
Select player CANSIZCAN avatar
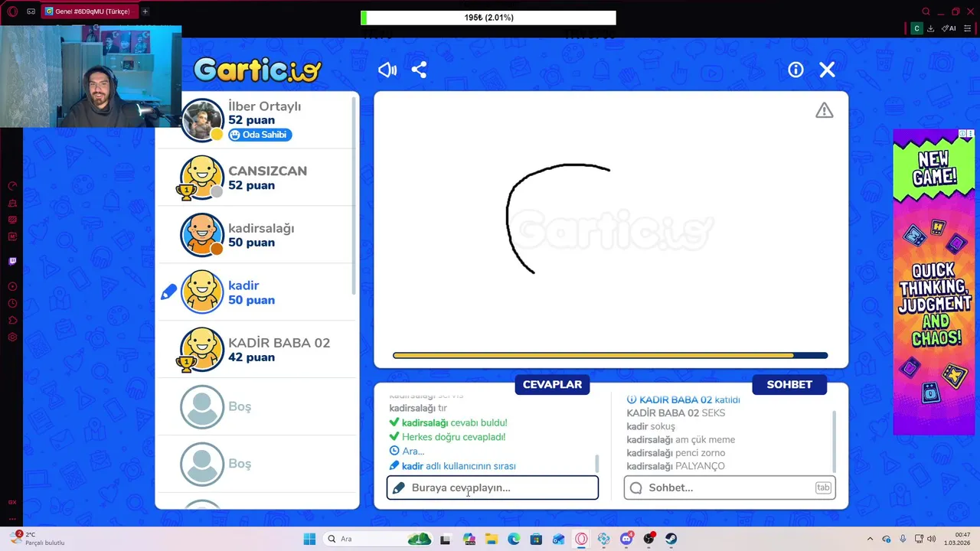click(x=202, y=178)
